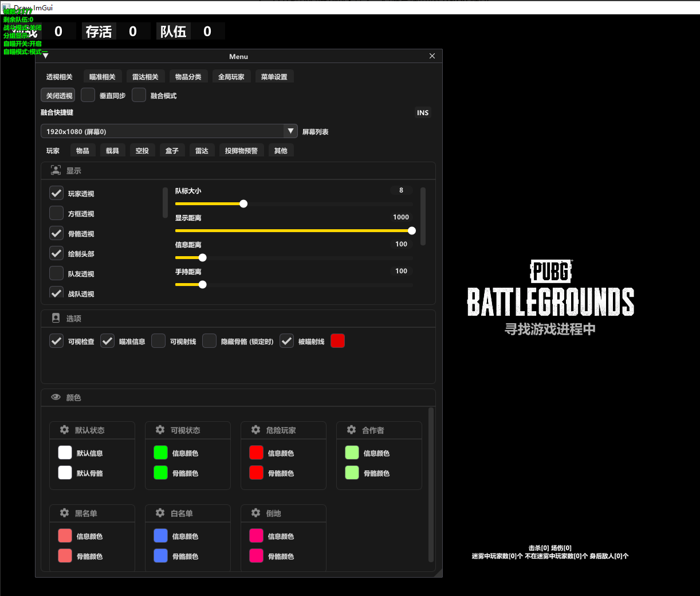
Task: Uncheck the 骨骼透视 checkbox
Action: pyautogui.click(x=57, y=233)
